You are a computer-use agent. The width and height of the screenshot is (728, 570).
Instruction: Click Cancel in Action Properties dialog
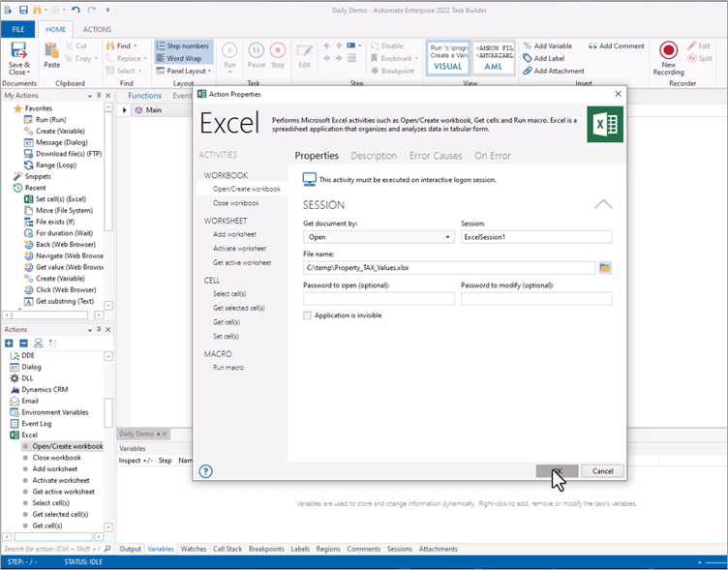(x=602, y=471)
